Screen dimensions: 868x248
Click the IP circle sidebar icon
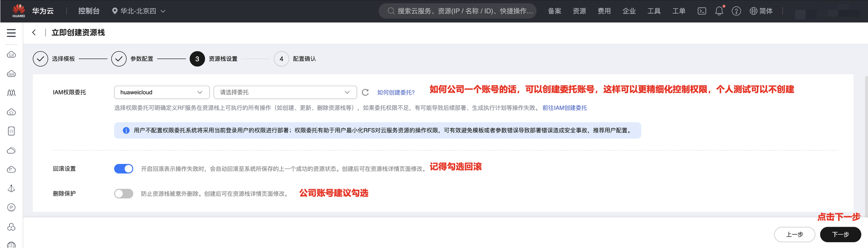(x=11, y=207)
